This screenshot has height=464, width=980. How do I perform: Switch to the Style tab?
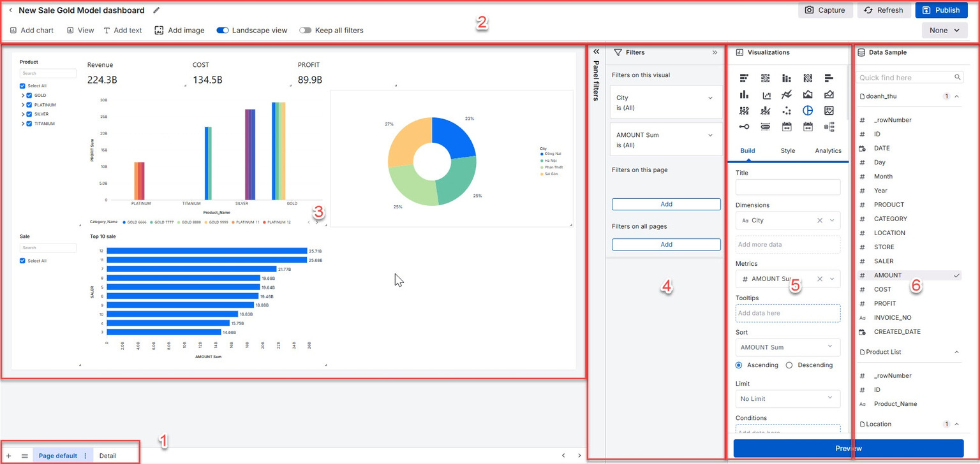coord(788,150)
